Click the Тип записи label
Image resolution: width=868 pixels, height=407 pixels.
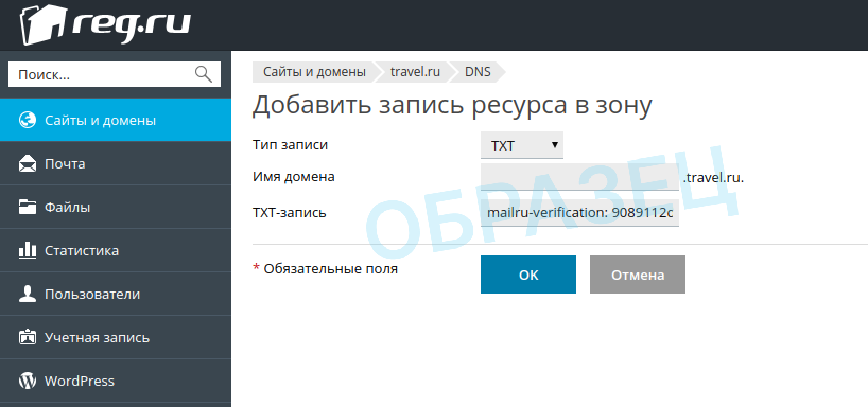[x=290, y=145]
